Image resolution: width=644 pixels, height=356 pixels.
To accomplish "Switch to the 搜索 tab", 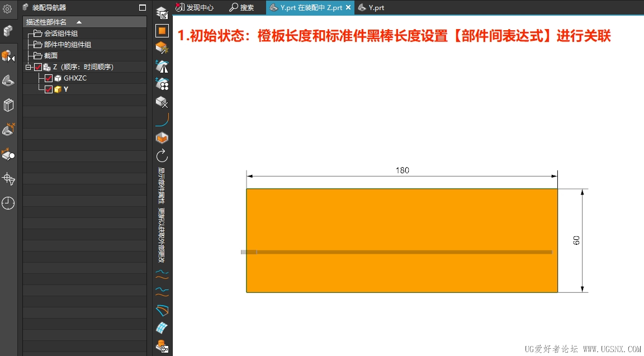I will [x=242, y=7].
